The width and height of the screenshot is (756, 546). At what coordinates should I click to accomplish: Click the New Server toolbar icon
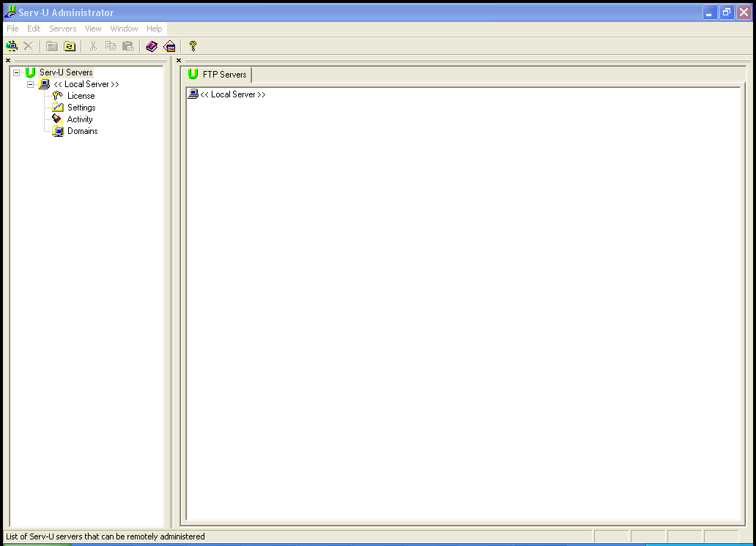[x=12, y=46]
